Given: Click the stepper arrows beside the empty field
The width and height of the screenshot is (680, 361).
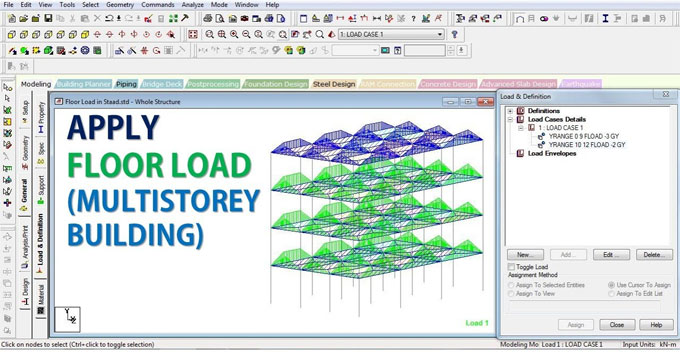Looking at the screenshot, I should tap(451, 51).
